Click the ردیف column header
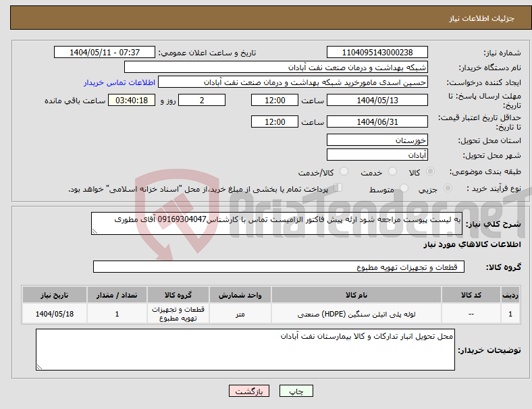The height and width of the screenshot is (409, 532). tap(510, 295)
